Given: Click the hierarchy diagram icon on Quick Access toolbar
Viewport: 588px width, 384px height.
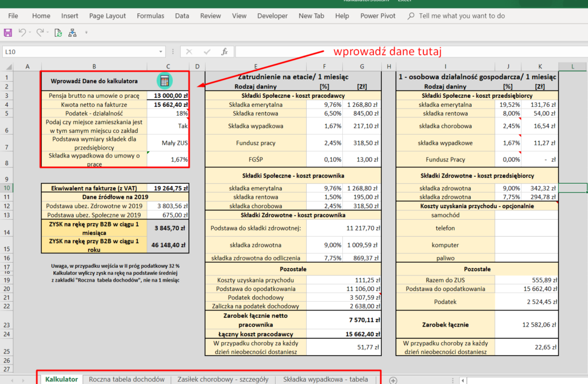Looking at the screenshot, I should (x=72, y=33).
